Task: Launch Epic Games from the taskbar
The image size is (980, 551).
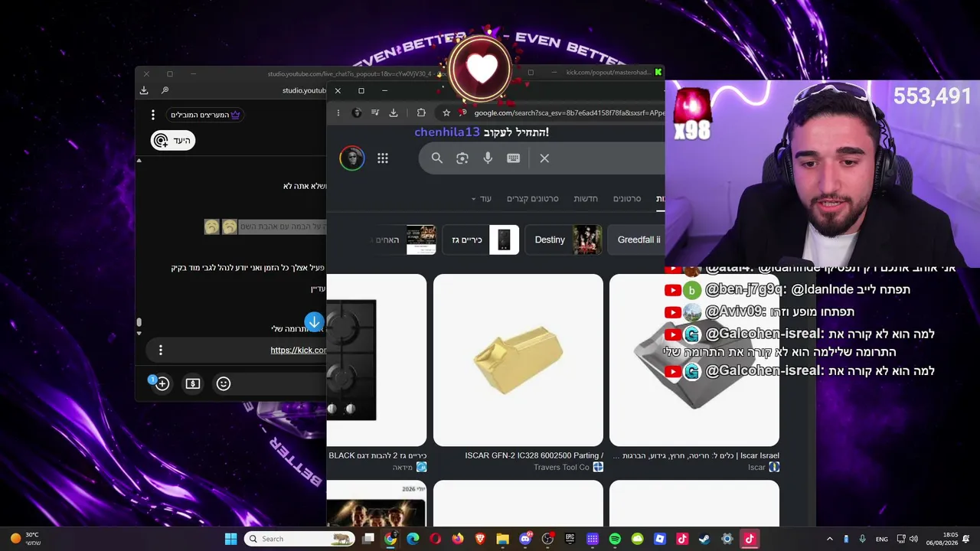Action: (570, 539)
